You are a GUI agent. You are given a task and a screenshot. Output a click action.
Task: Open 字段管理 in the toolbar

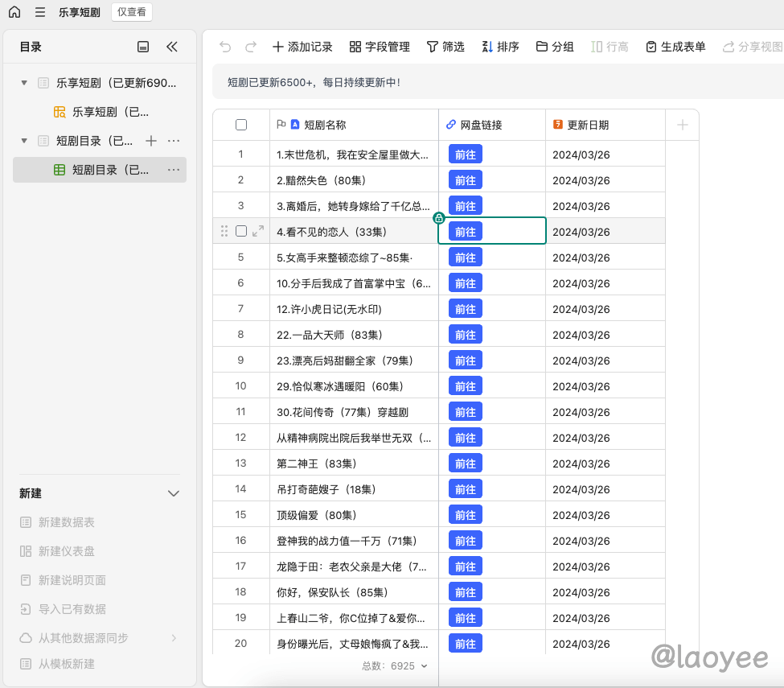click(x=380, y=47)
